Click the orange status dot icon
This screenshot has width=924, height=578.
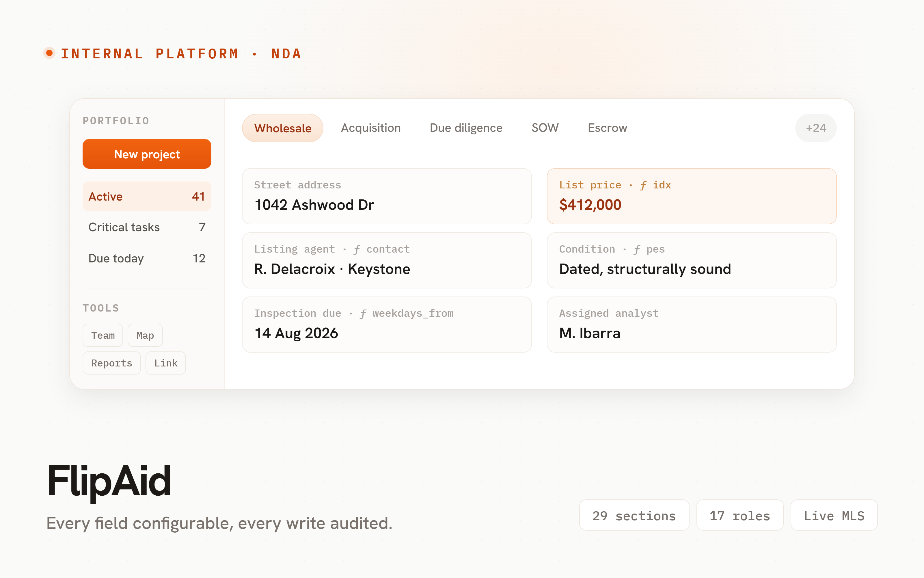point(49,53)
